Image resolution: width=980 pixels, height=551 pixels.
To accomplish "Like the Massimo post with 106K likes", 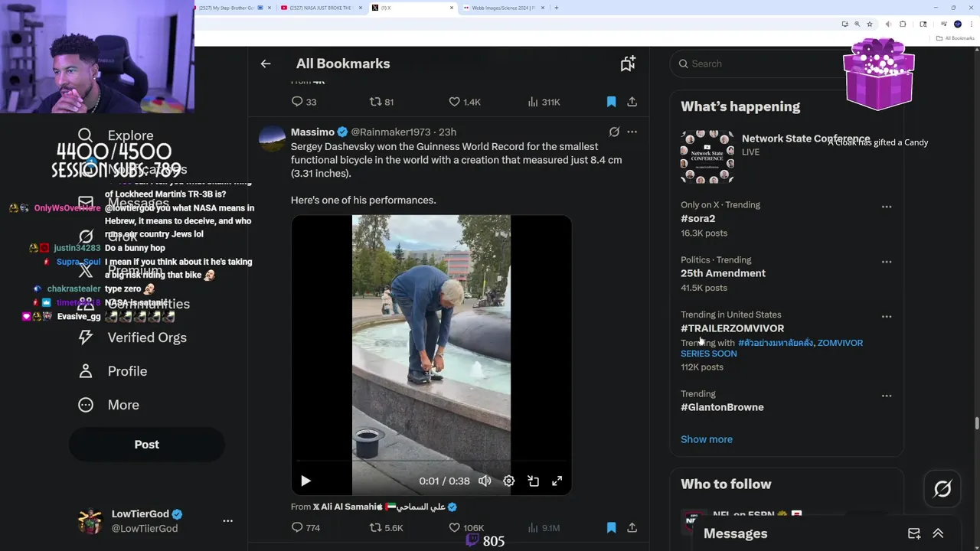I will pyautogui.click(x=465, y=527).
